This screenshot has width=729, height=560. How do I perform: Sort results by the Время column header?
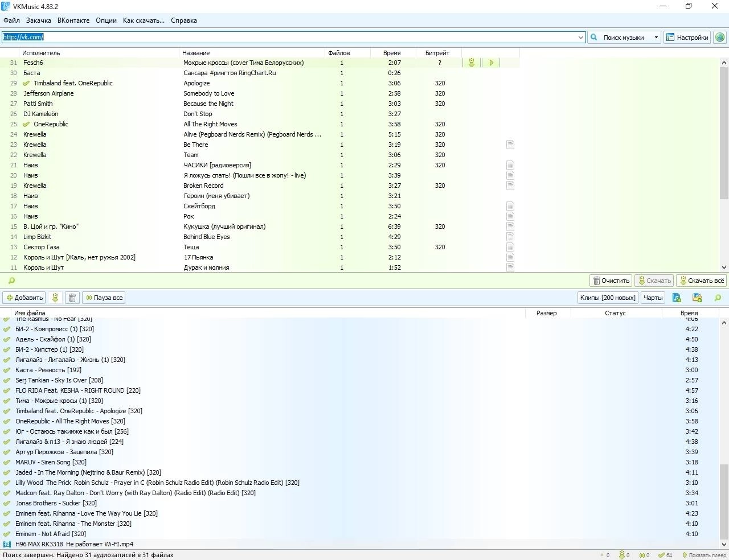tap(393, 53)
